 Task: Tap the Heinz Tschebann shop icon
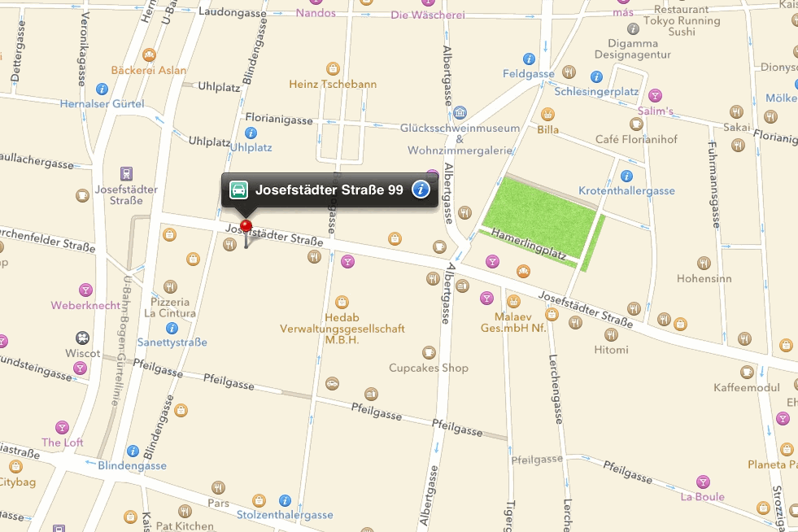(333, 68)
